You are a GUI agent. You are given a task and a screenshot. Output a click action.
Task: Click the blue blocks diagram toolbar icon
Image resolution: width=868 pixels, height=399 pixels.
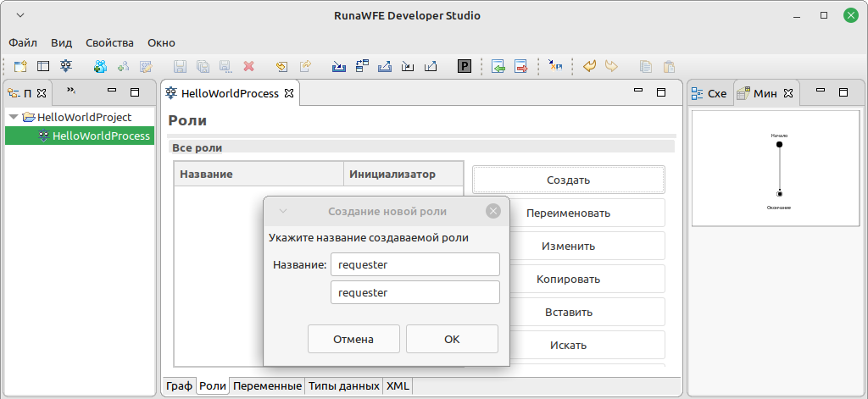(362, 66)
